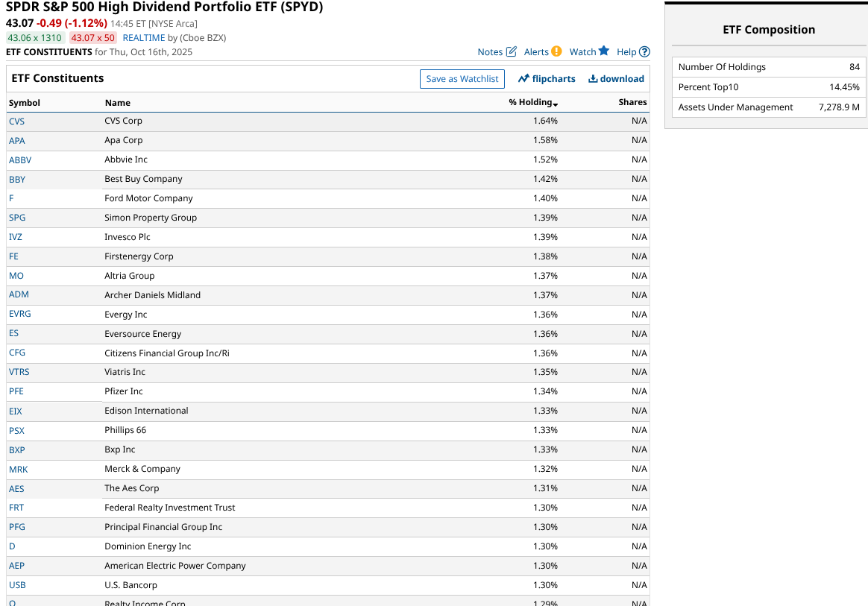This screenshot has height=606, width=868.
Task: Open the Notes link
Action: [490, 52]
